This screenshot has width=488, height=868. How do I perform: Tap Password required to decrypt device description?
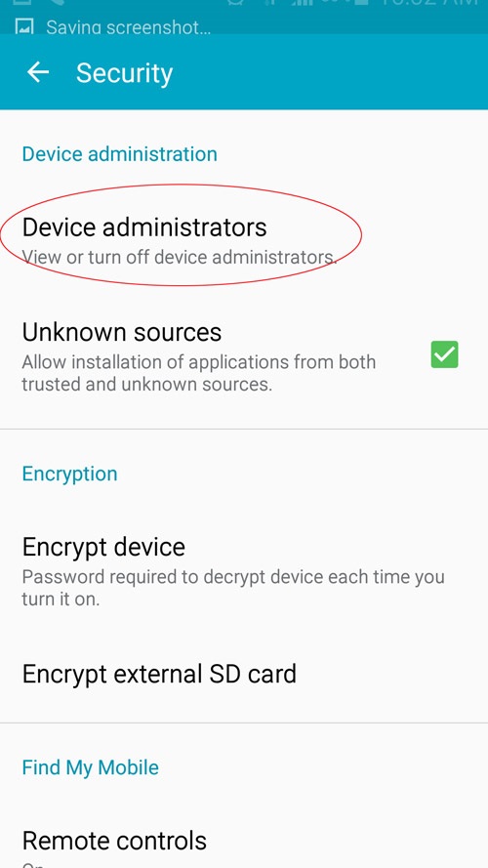tap(233, 588)
